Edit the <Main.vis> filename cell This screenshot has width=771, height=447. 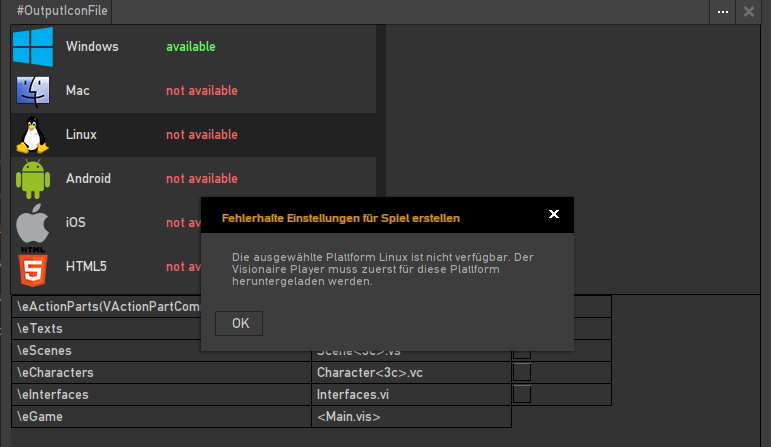[412, 417]
